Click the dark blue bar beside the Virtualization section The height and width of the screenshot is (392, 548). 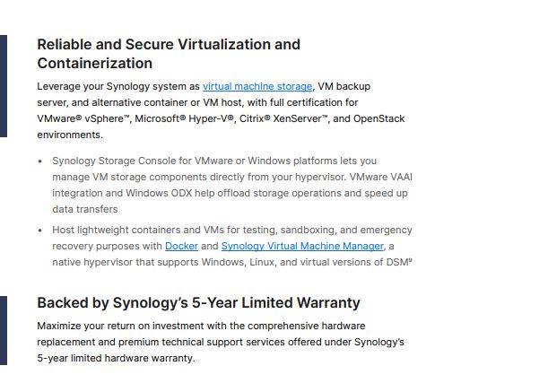4,86
